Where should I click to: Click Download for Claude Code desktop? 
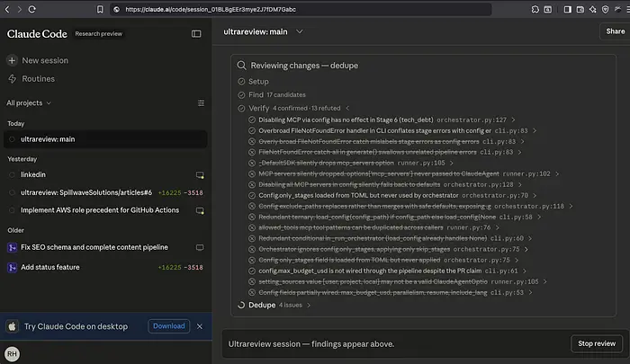coord(169,326)
